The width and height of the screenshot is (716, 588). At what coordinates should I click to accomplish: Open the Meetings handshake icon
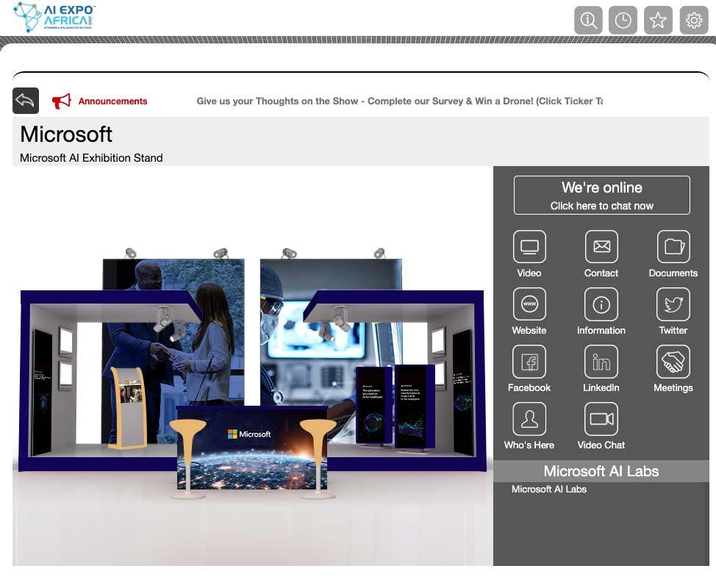pos(673,362)
